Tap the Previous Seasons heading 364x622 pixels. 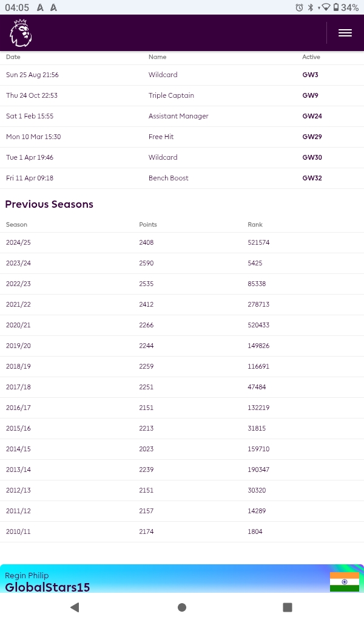click(49, 204)
